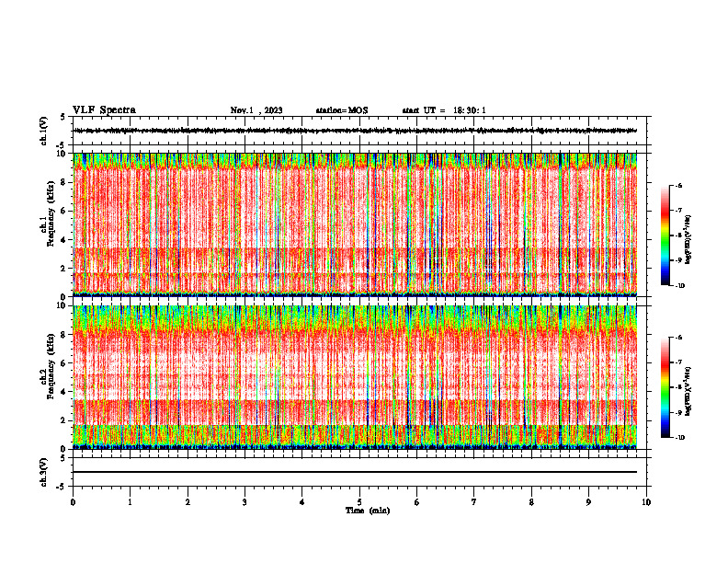This screenshot has width=728, height=563.
Task: Click the ch.1 voltage waveform trace
Action: (355, 131)
